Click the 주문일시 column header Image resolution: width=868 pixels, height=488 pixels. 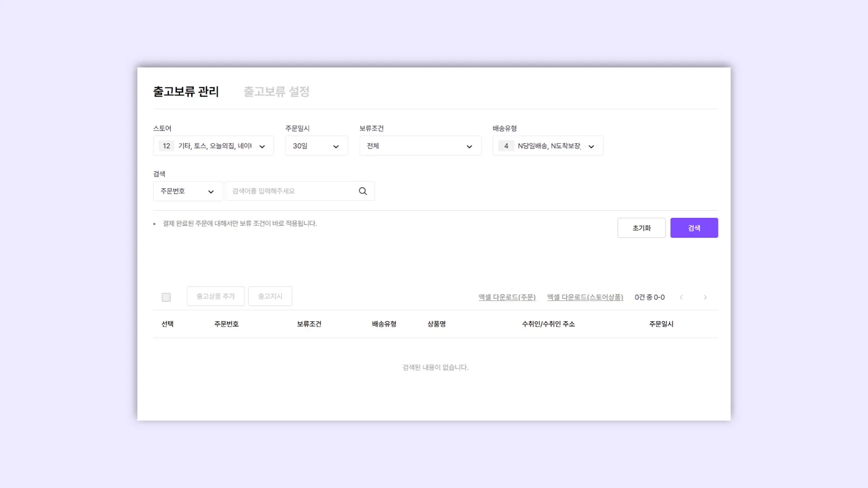tap(661, 324)
